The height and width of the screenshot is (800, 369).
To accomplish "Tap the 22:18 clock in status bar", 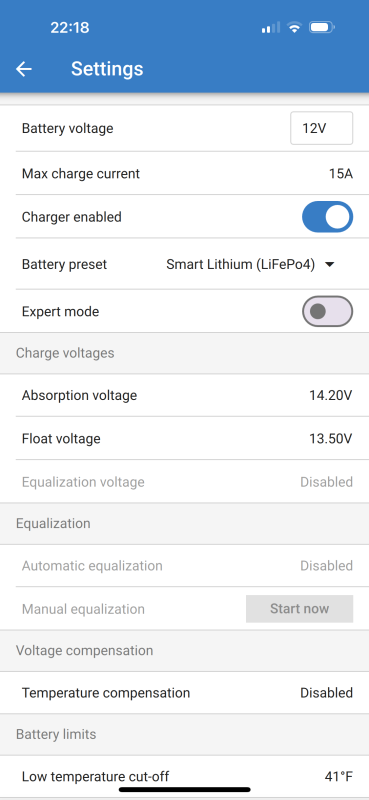I will 69,28.
